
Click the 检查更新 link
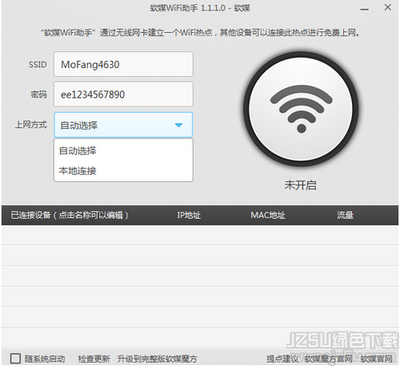(x=94, y=359)
